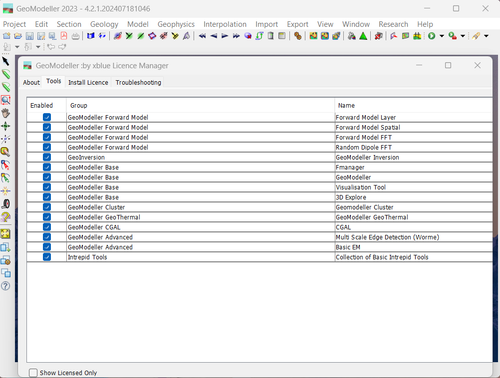This screenshot has height=378, width=500.
Task: Click the brown chain link toolbar icon
Action: (298, 36)
